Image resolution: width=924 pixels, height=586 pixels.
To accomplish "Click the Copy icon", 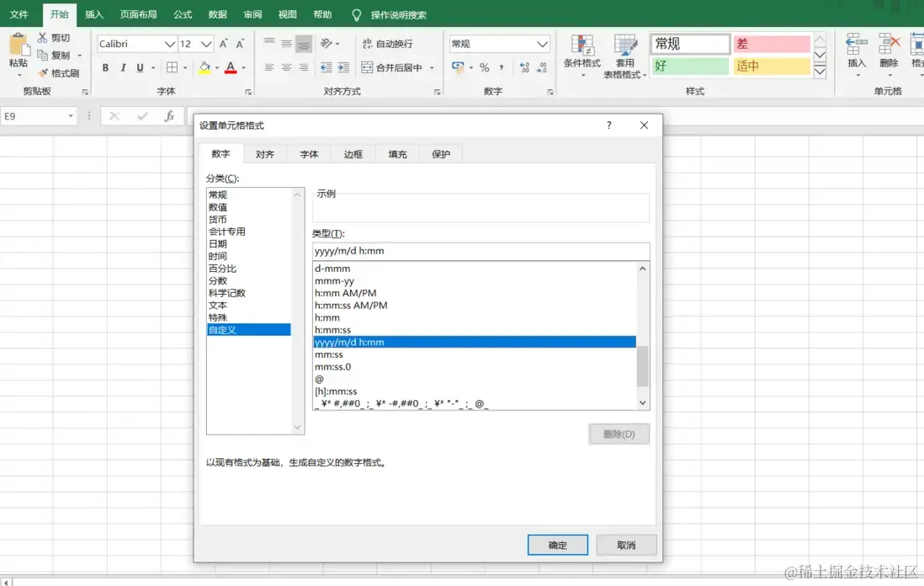I will 42,55.
